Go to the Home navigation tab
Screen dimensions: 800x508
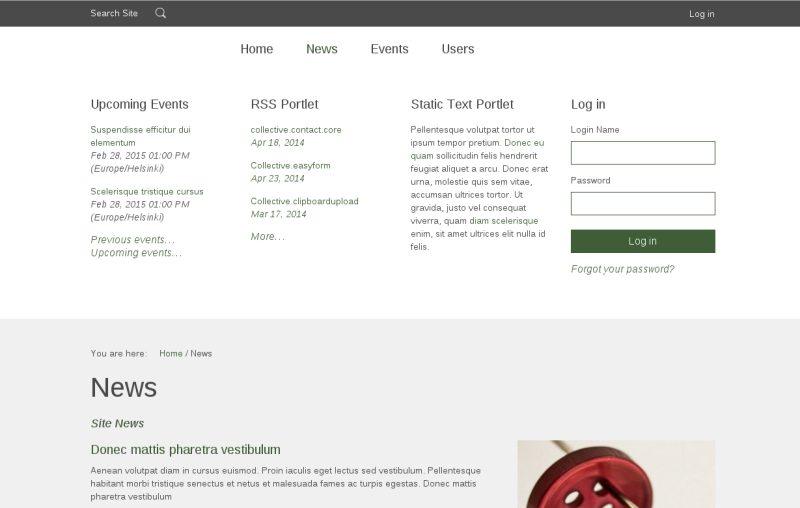(257, 49)
